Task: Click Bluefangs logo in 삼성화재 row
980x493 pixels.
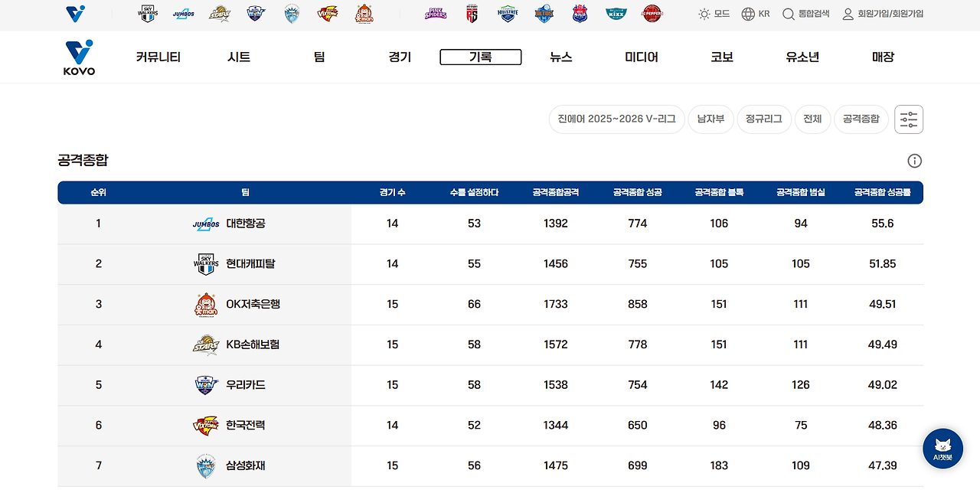Action: [x=206, y=466]
